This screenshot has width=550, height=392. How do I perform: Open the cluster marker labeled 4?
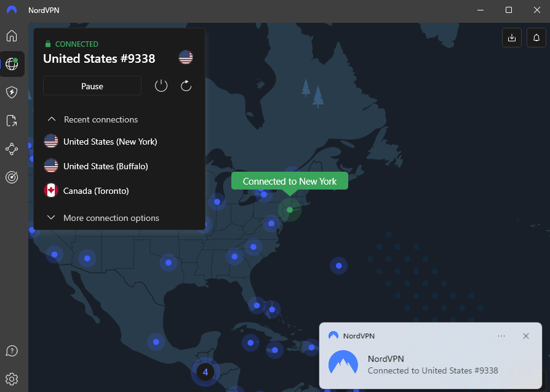205,372
